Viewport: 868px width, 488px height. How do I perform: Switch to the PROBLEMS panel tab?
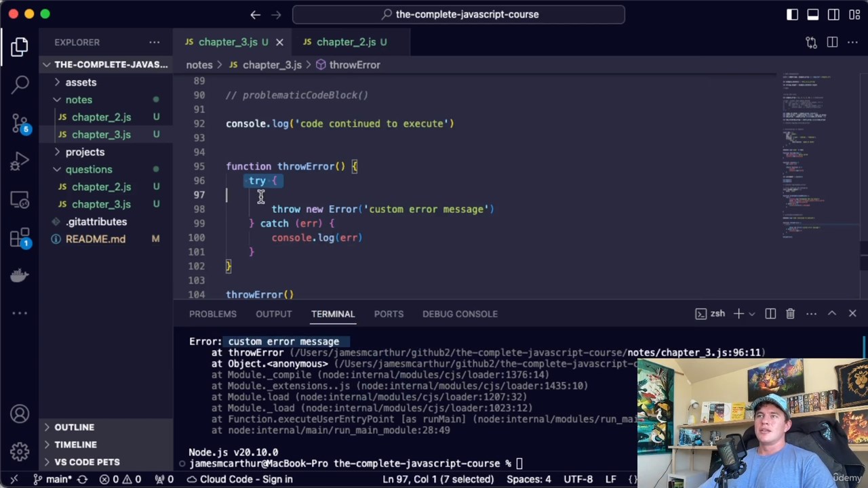212,314
